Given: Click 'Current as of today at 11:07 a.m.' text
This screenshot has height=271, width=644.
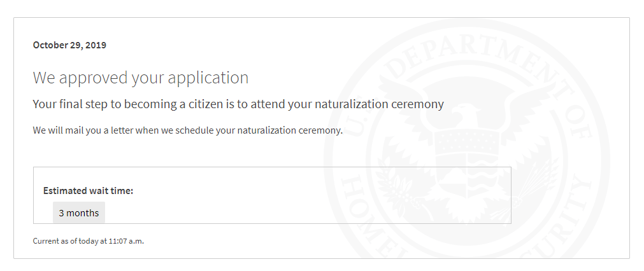Looking at the screenshot, I should tap(89, 241).
